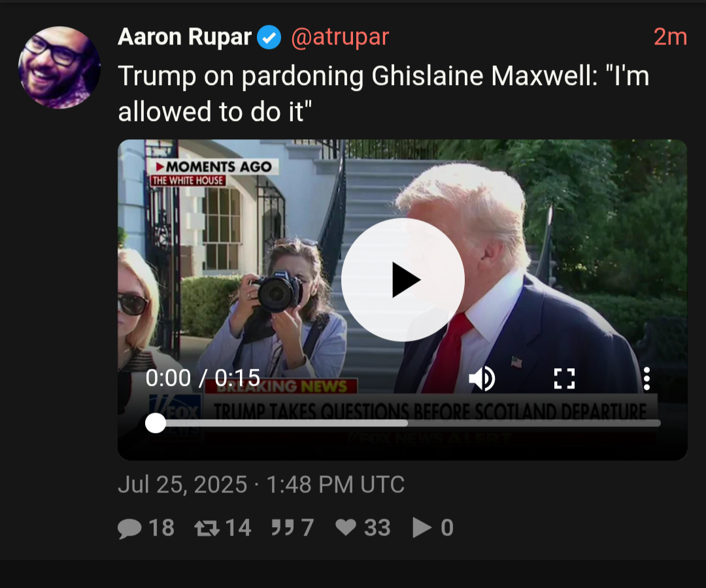Image resolution: width=706 pixels, height=588 pixels.
Task: Click the tweet text about Ghislaine Maxwell
Action: click(384, 94)
